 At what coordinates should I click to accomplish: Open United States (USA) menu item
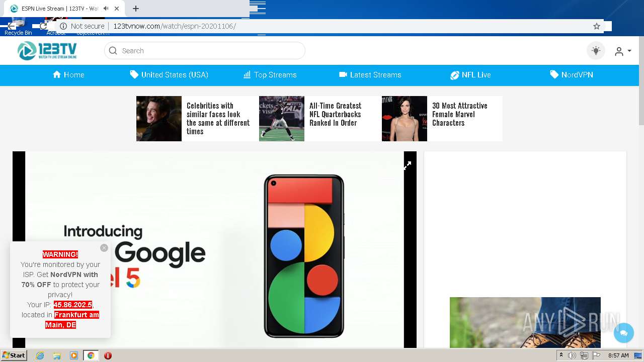point(169,75)
